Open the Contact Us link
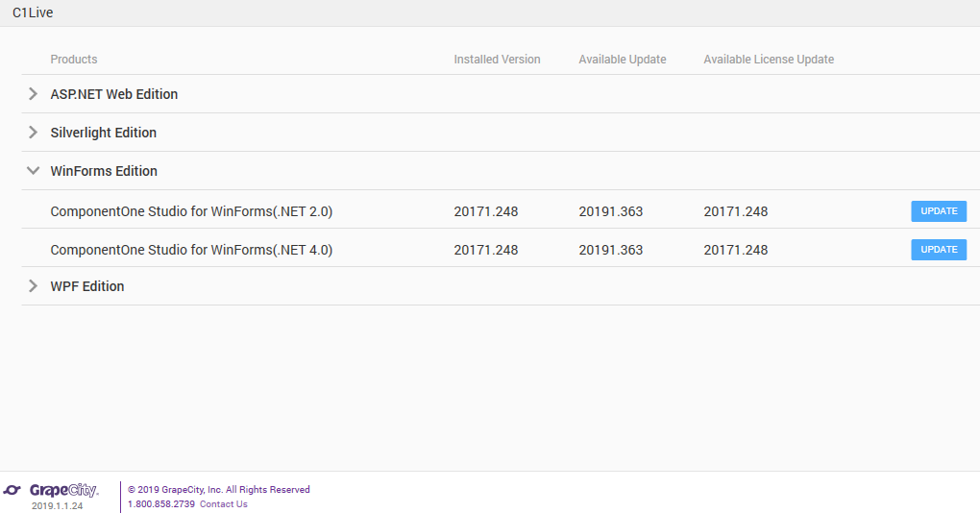This screenshot has height=513, width=980. coord(224,504)
